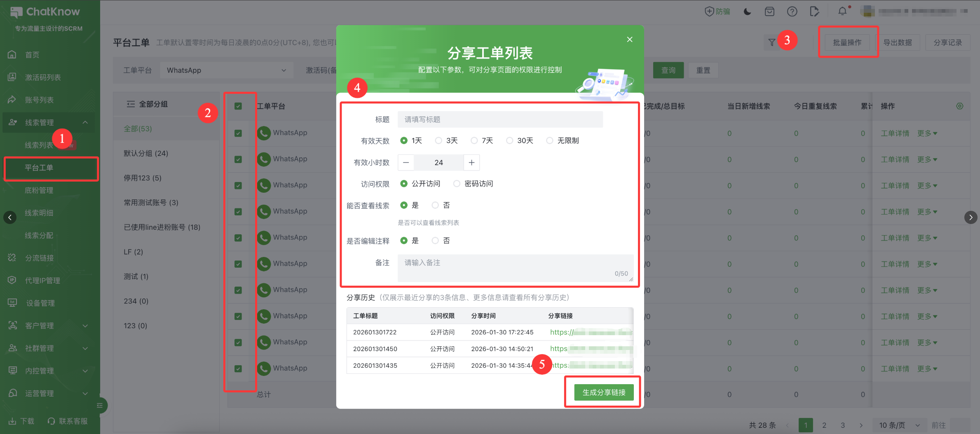980x434 pixels.
Task: Click the 标题 input field
Action: click(499, 119)
